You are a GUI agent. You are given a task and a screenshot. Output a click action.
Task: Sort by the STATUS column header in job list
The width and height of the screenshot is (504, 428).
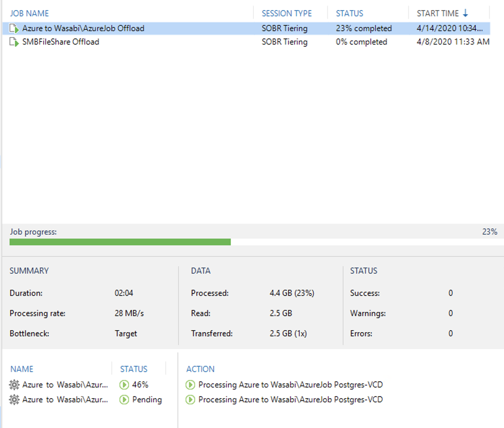pos(349,13)
